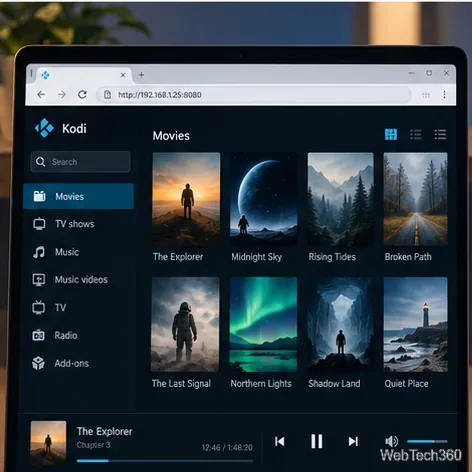Image resolution: width=472 pixels, height=472 pixels.
Task: Open The Explorer movie poster
Action: pyautogui.click(x=186, y=199)
